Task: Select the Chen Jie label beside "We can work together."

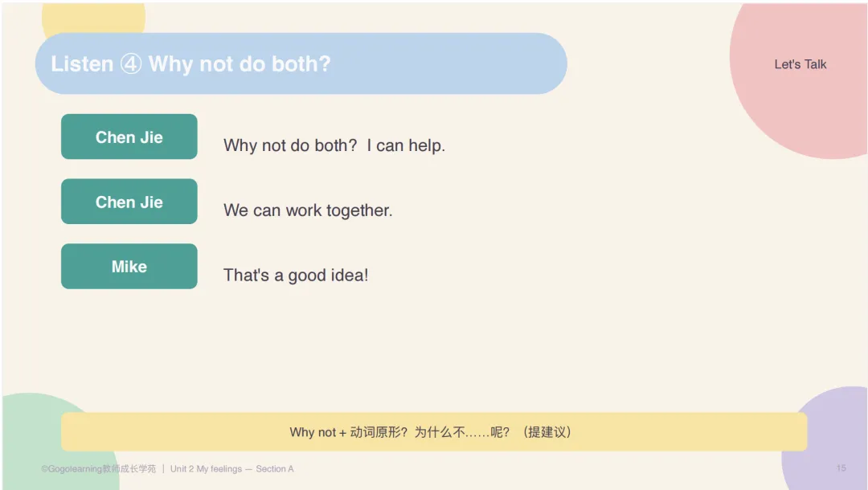Action: coord(129,202)
